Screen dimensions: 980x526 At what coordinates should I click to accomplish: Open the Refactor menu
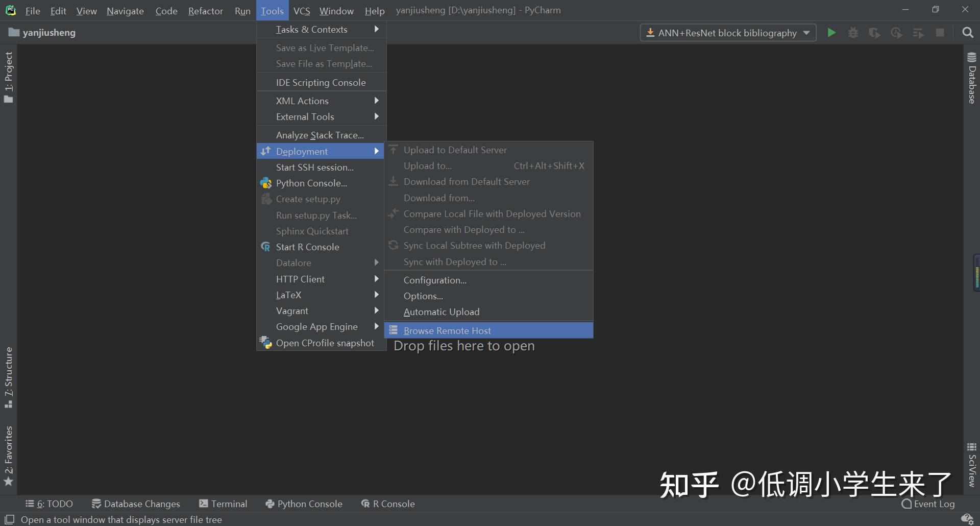click(x=205, y=11)
